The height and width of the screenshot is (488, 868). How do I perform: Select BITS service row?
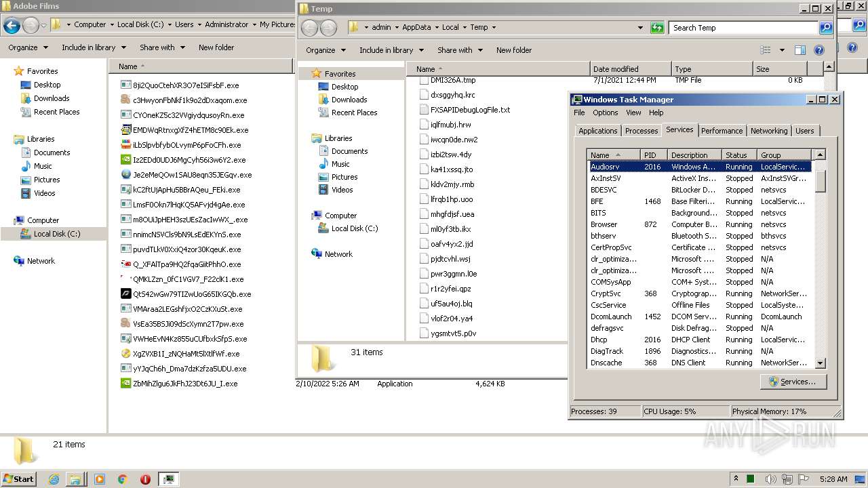(x=699, y=213)
